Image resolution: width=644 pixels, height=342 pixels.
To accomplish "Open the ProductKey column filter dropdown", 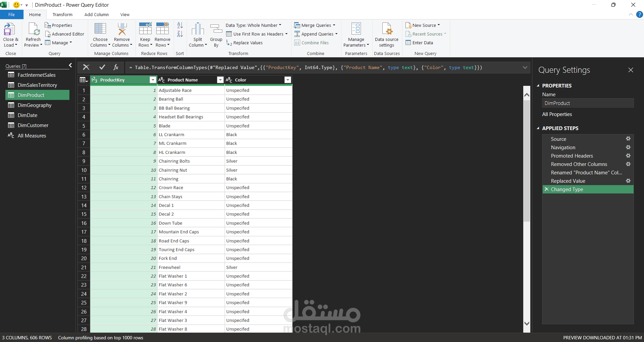I will [x=153, y=80].
